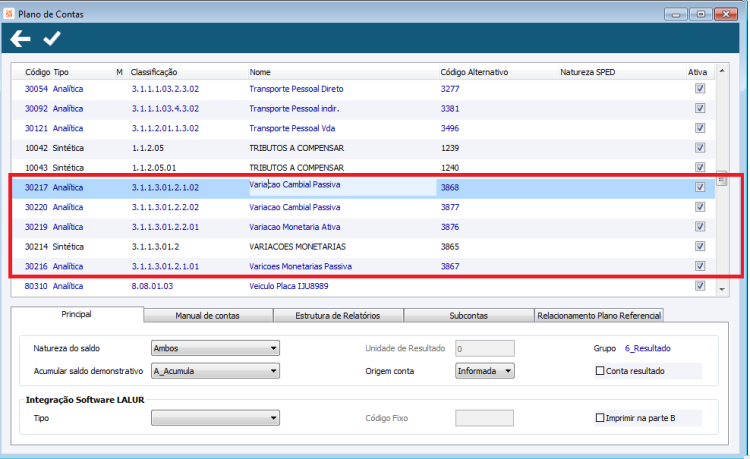
Task: Select TRIBUTOS A COMPENSAR row 1.1.2.05.01
Action: (363, 168)
